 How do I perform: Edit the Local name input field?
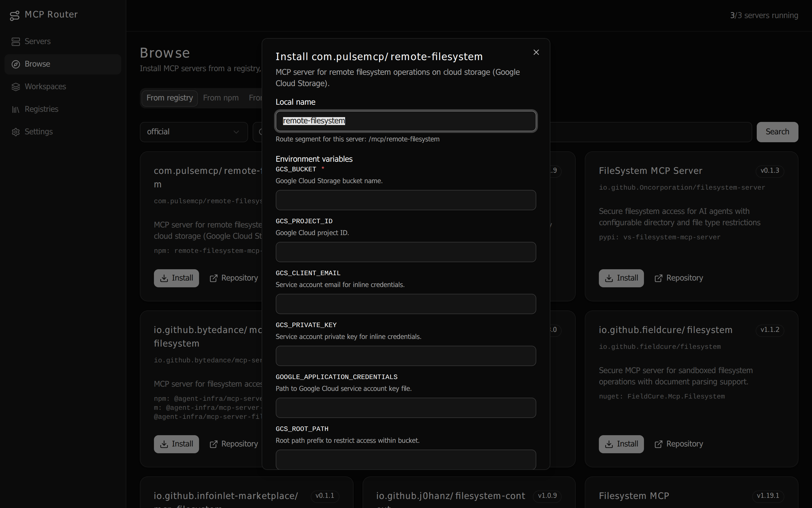coord(406,121)
